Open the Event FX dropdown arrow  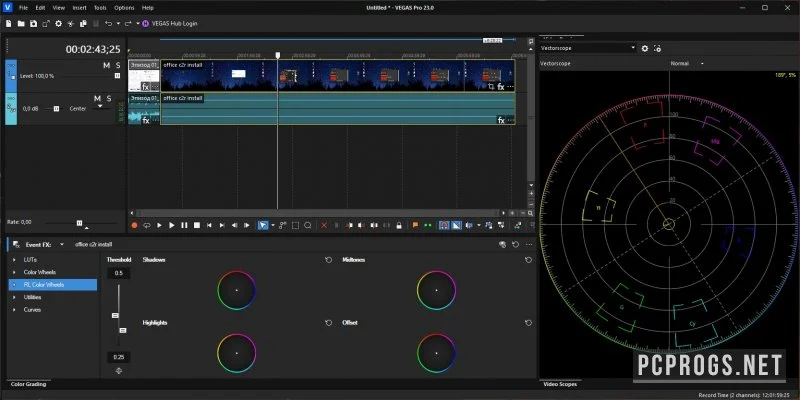coord(62,244)
